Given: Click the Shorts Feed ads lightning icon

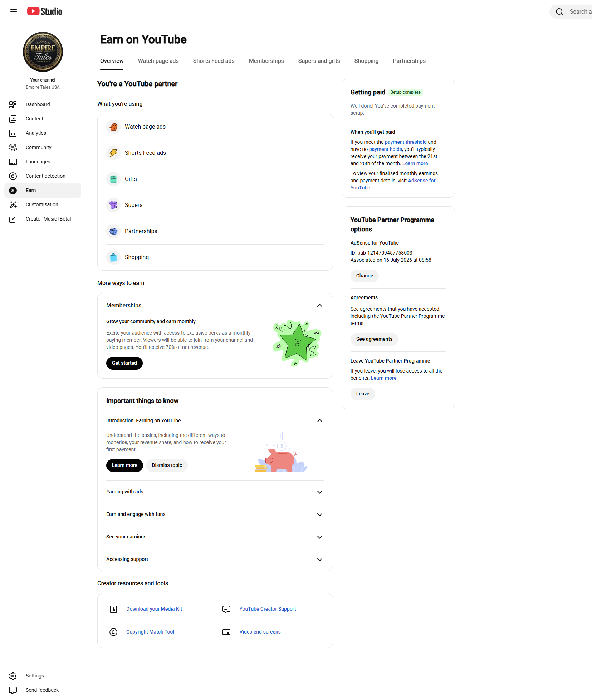Looking at the screenshot, I should tap(113, 153).
